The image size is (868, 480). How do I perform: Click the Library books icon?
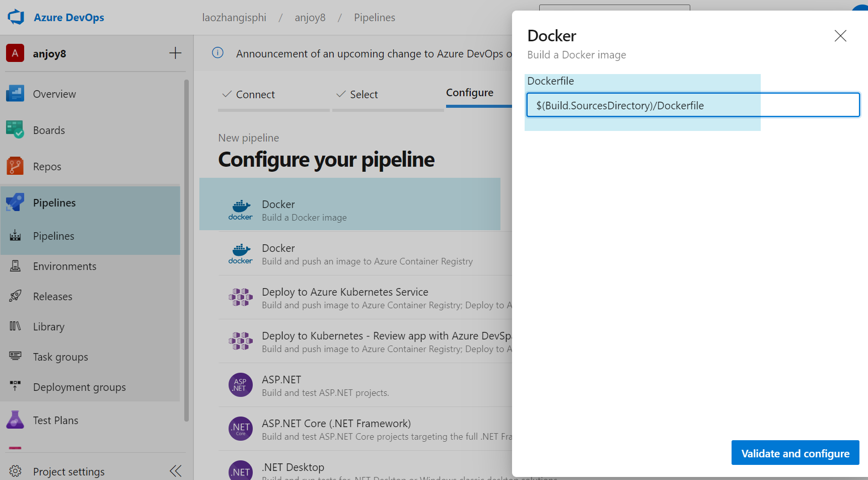coord(15,326)
